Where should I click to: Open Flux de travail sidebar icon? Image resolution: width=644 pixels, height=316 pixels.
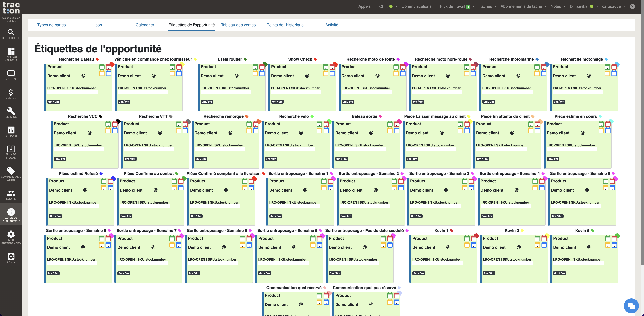(x=11, y=152)
